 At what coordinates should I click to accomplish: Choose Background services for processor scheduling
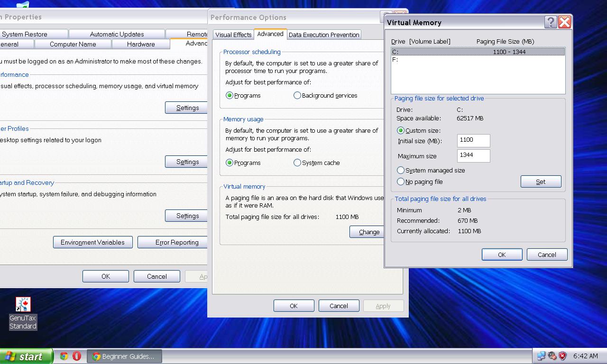(x=297, y=96)
